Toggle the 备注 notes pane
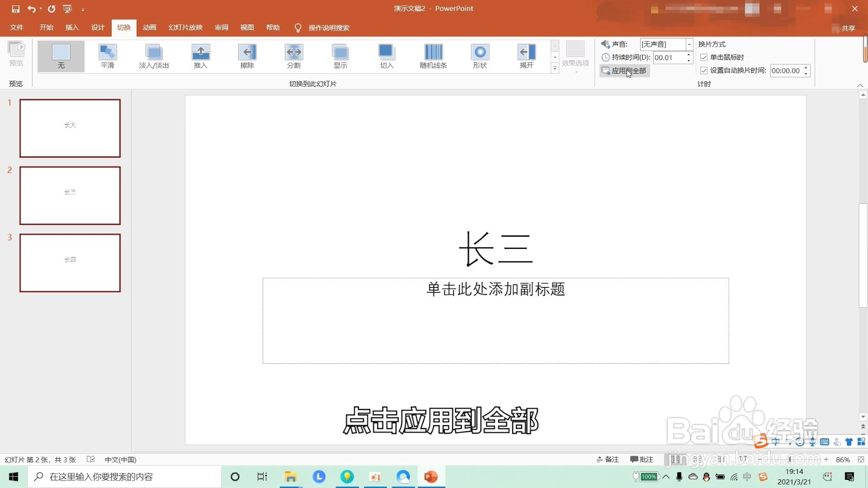The image size is (868, 488). pyautogui.click(x=608, y=459)
